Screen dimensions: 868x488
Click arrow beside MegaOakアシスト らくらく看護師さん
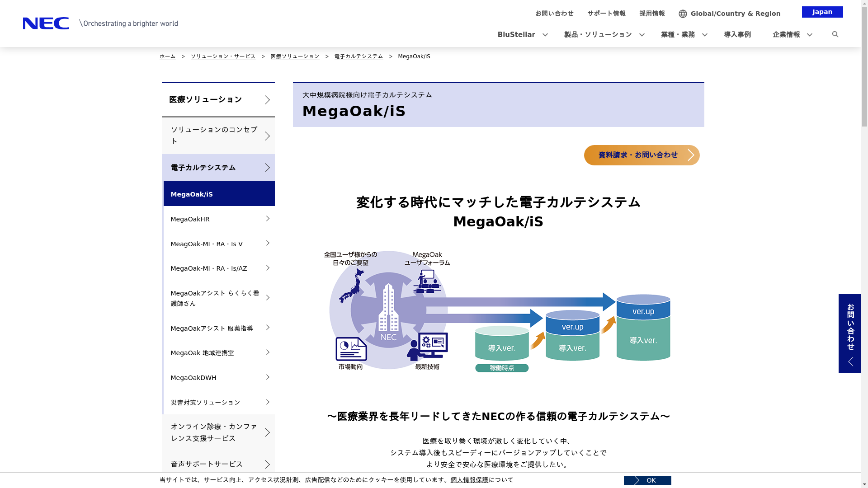268,298
